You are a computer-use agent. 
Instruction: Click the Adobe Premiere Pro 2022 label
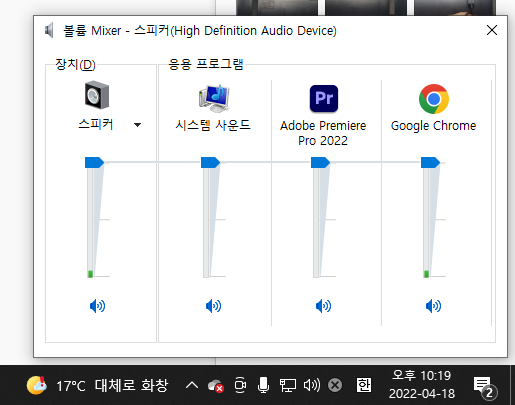323,133
